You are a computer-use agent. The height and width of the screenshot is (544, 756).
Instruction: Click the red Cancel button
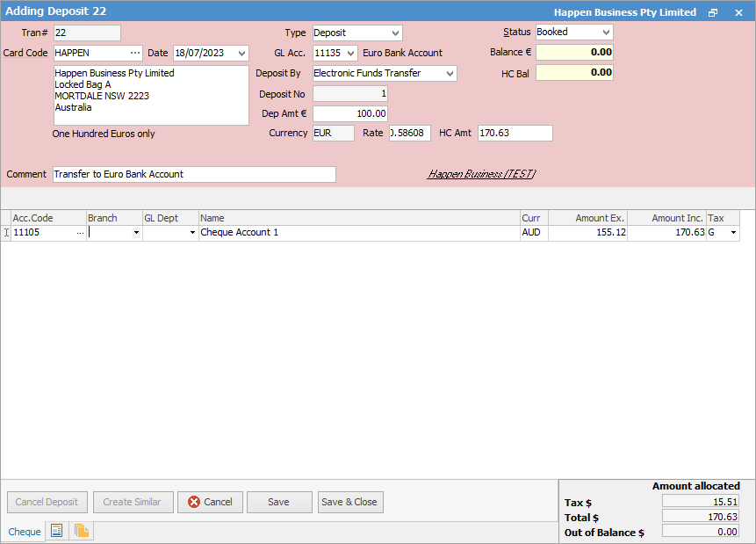210,502
